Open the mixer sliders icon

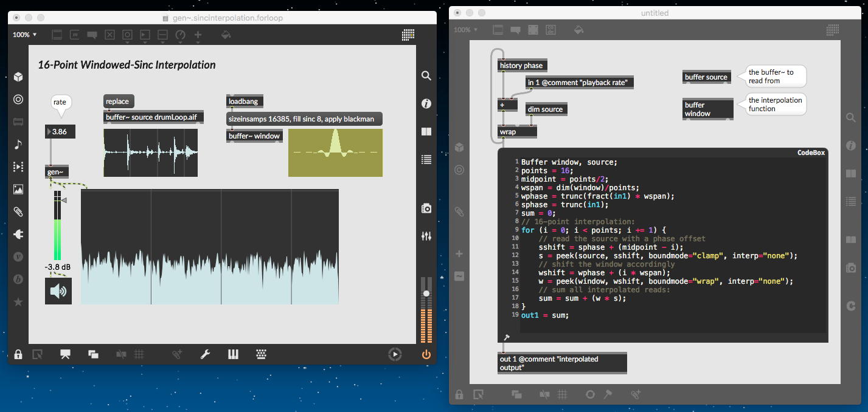point(426,236)
